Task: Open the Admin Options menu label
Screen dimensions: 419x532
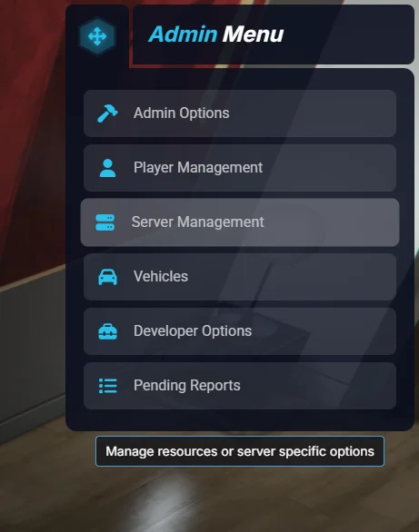Action: click(x=181, y=113)
